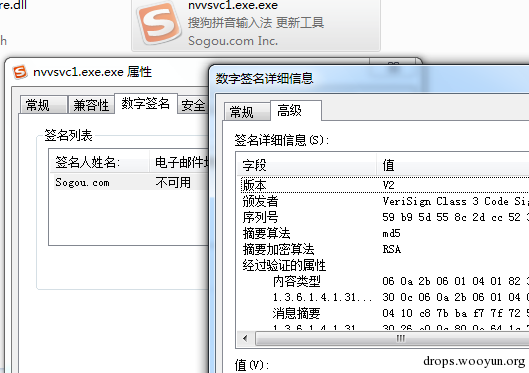Select the 消息摘要 attribute row

(385, 313)
